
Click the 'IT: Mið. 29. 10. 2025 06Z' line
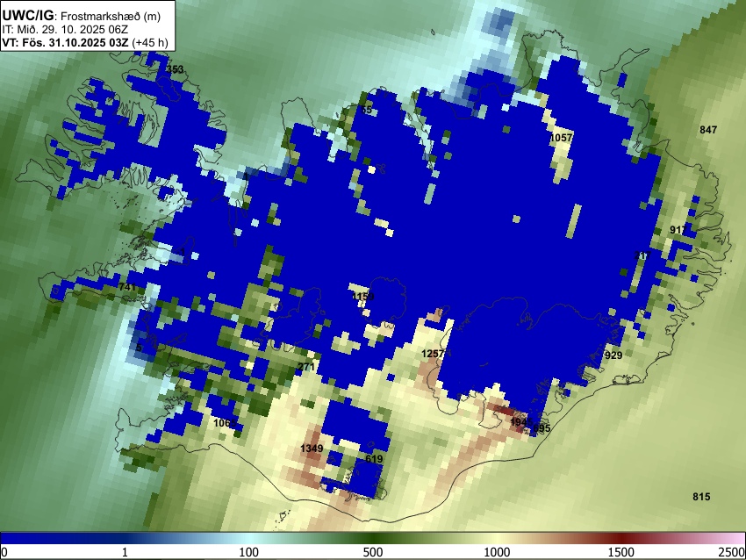point(65,29)
